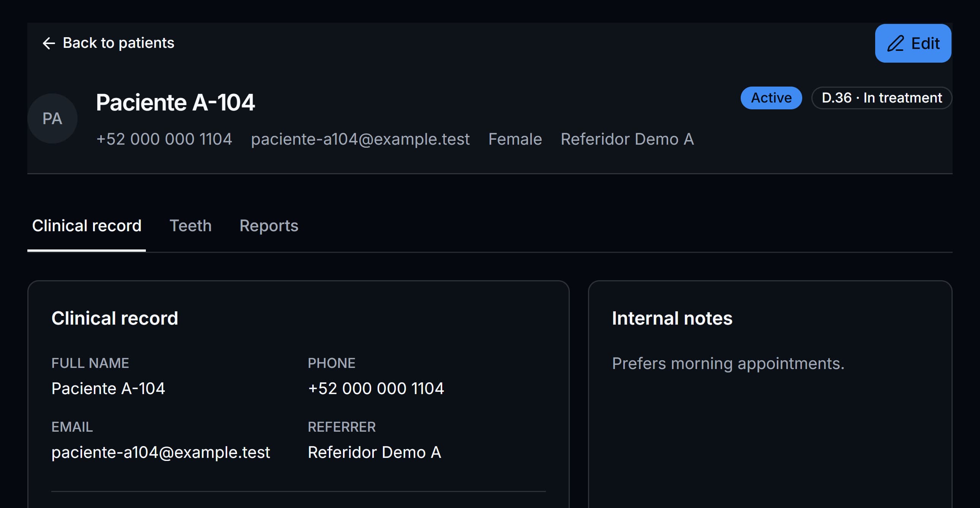Click the back arrow icon
This screenshot has width=980, height=508.
pyautogui.click(x=49, y=43)
